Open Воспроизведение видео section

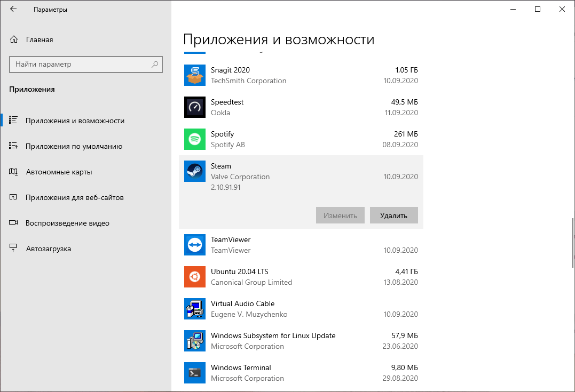coord(86,223)
